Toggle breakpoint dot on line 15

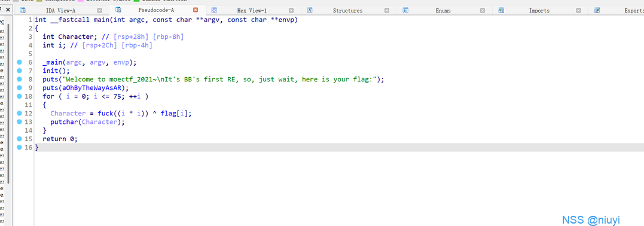pyautogui.click(x=19, y=139)
